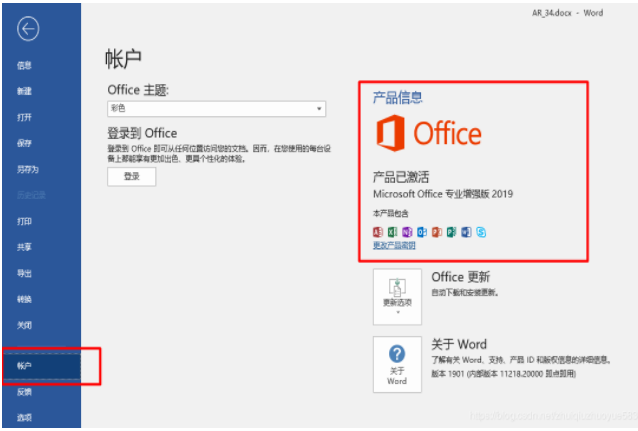
Task: Click the Excel app icon
Action: pyautogui.click(x=392, y=232)
